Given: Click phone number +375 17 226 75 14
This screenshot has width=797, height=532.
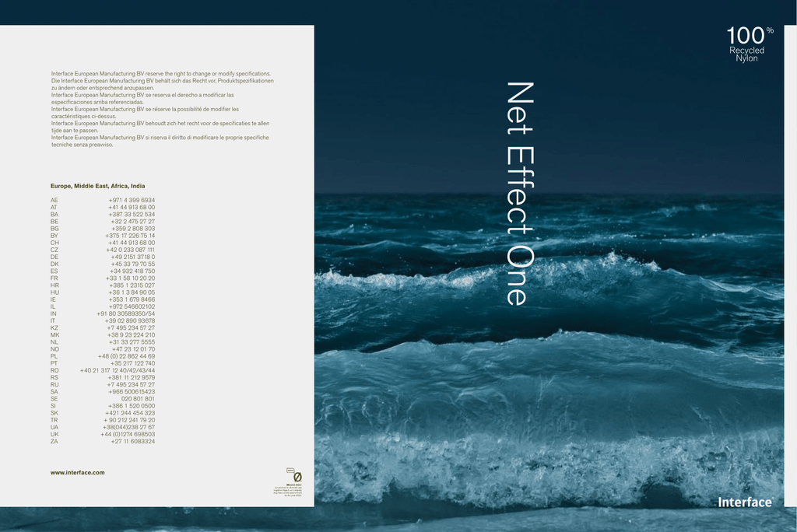Looking at the screenshot, I should tap(130, 236).
